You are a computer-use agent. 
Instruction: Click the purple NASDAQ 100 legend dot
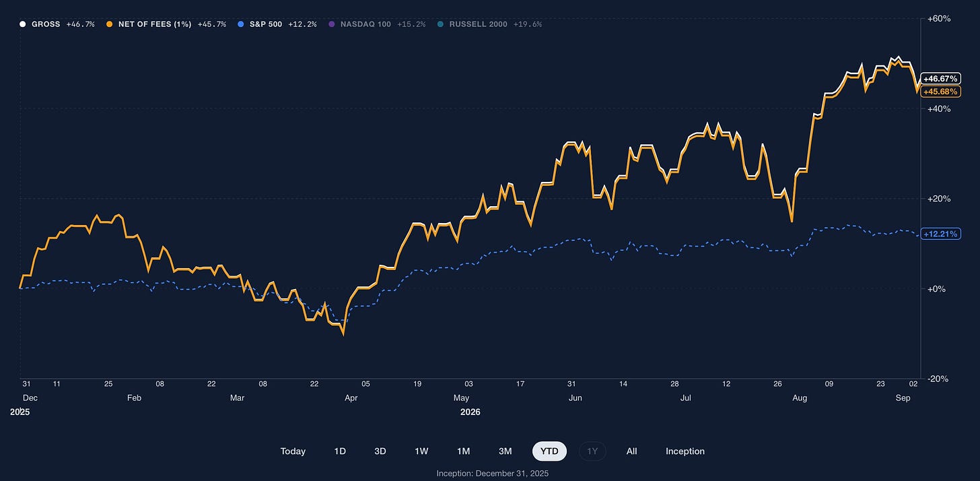pyautogui.click(x=331, y=24)
